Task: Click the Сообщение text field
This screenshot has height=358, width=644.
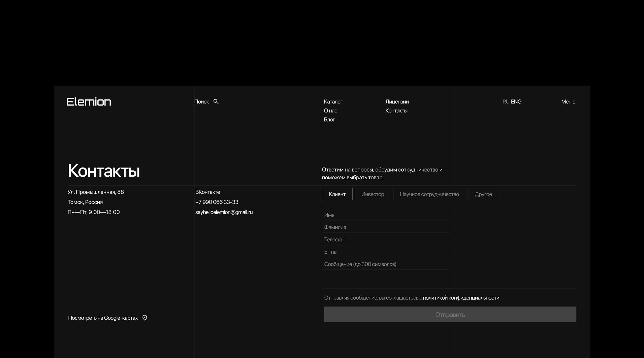Action: point(385,264)
